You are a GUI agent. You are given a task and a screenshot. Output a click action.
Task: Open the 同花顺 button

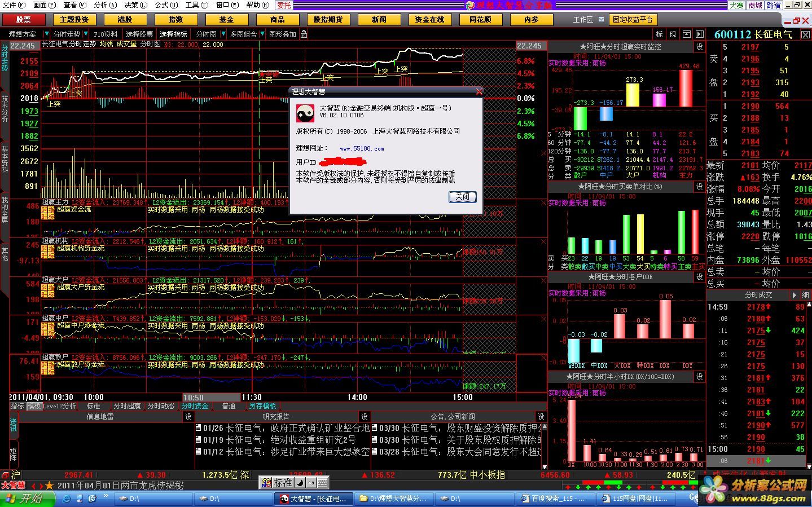[480, 19]
